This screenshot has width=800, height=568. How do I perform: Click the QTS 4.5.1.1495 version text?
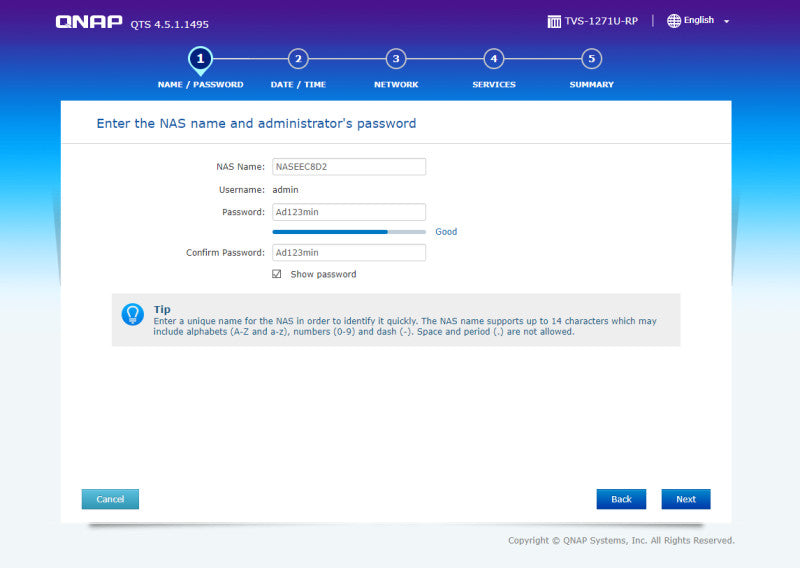pyautogui.click(x=169, y=24)
